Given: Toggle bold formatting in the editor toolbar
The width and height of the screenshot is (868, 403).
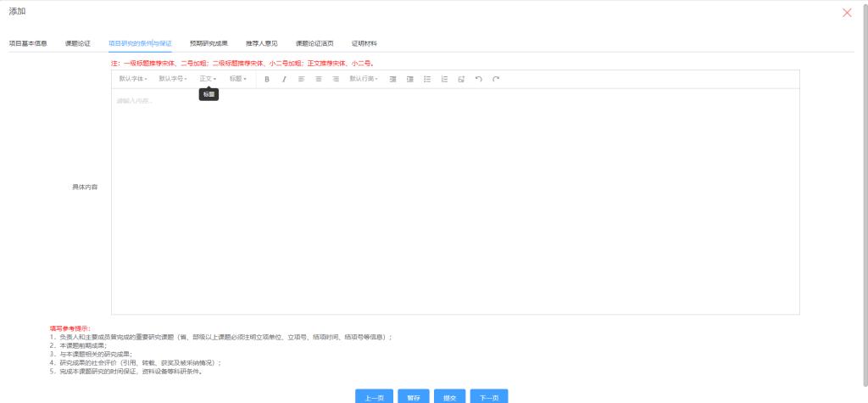Looking at the screenshot, I should 267,79.
